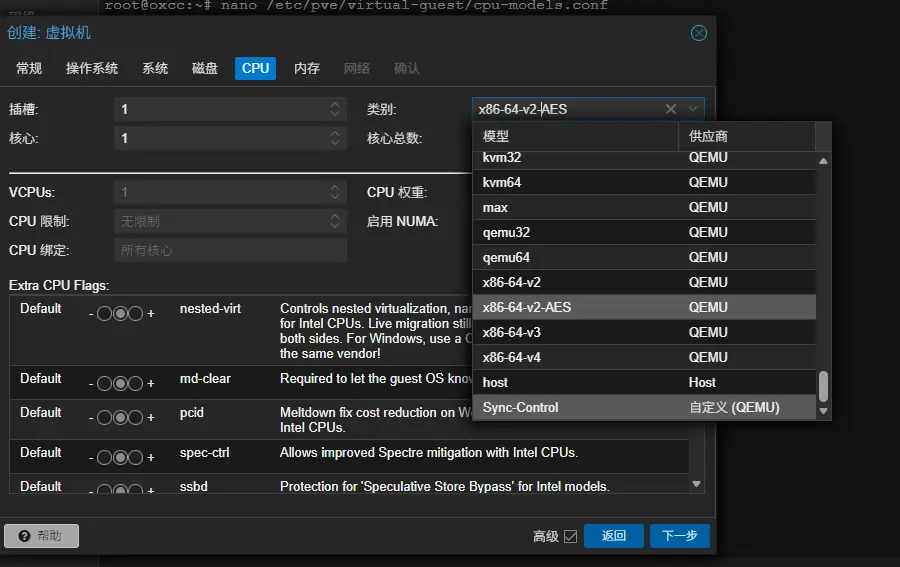
Task: Choose the custom Sync-Control CPU model
Action: [x=644, y=407]
